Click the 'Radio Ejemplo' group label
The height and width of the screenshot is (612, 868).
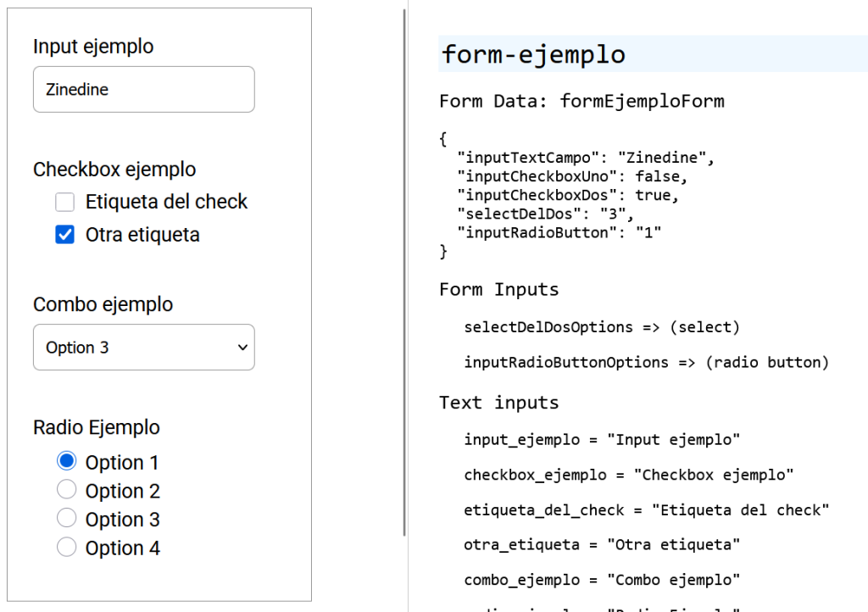tap(96, 427)
